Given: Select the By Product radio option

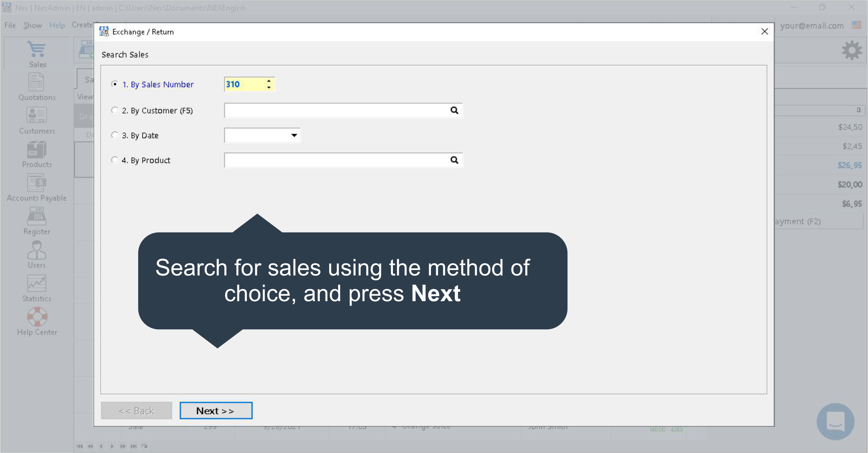Looking at the screenshot, I should 115,160.
